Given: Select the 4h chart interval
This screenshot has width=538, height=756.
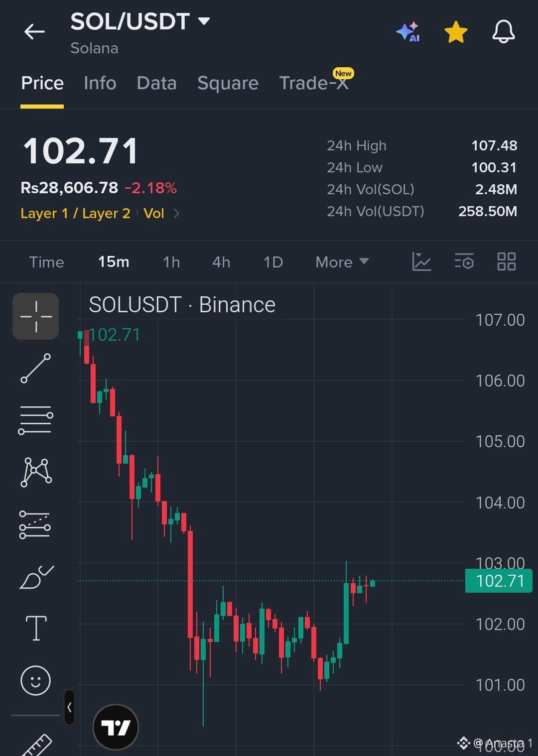Looking at the screenshot, I should [221, 262].
